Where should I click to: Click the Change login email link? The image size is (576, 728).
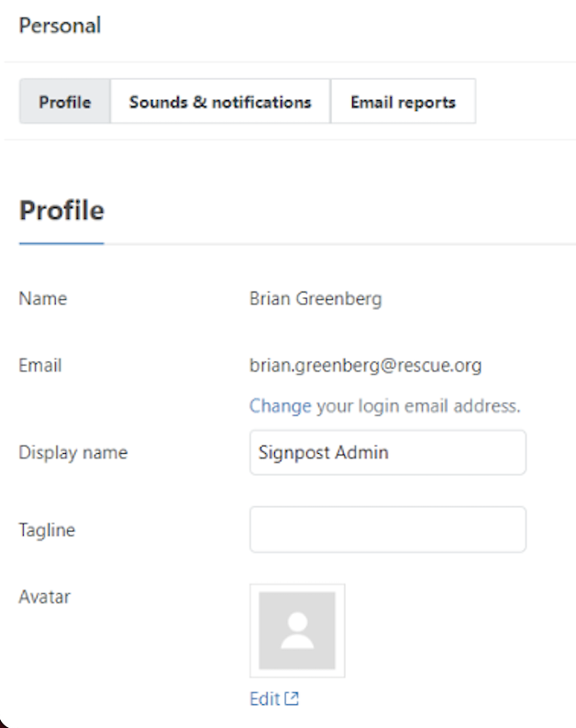[280, 405]
